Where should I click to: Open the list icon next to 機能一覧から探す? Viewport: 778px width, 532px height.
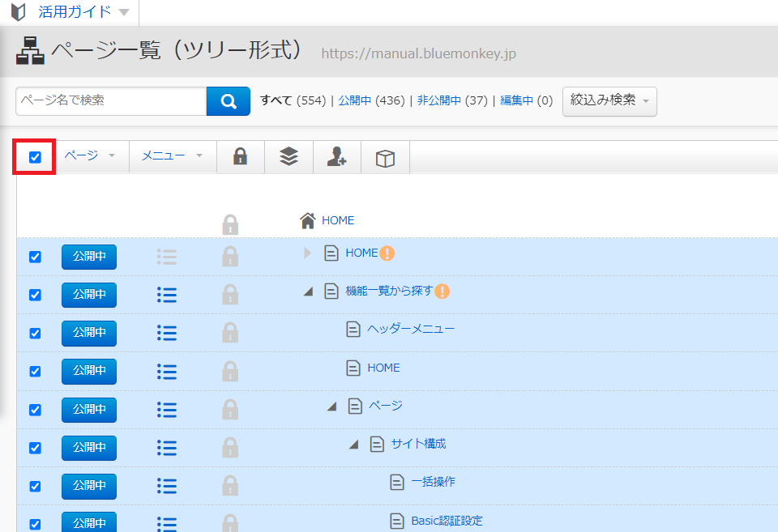166,295
